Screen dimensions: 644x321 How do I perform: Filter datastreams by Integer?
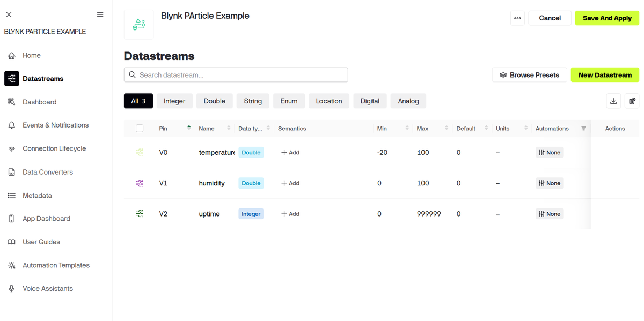[174, 101]
